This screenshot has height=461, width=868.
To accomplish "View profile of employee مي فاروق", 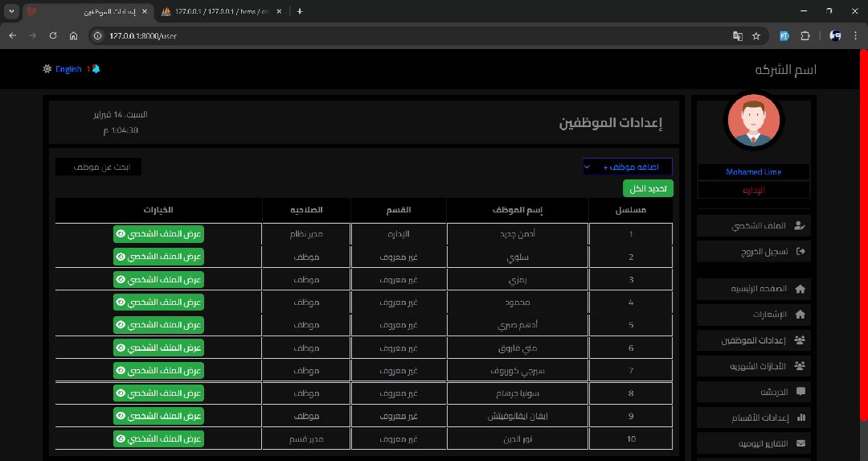I will 158,348.
